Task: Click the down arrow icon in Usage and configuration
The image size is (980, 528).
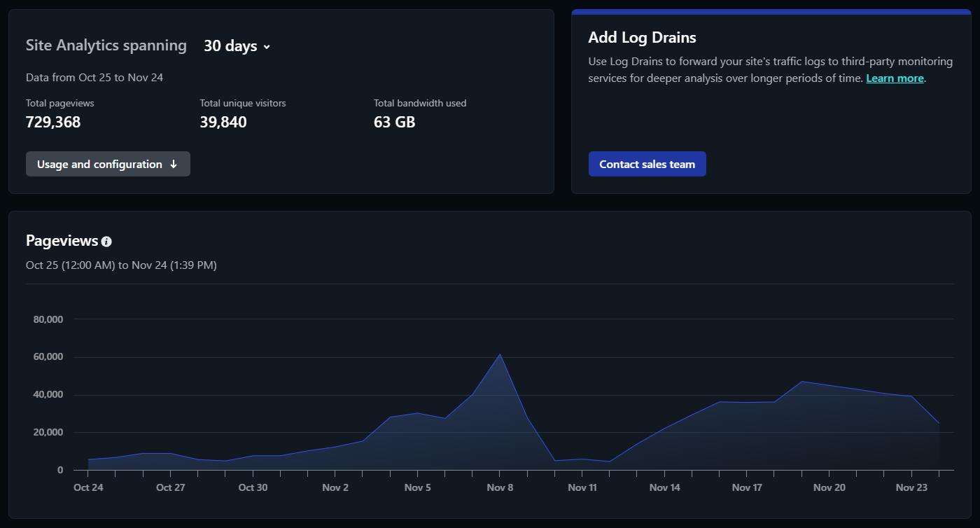Action: point(174,164)
